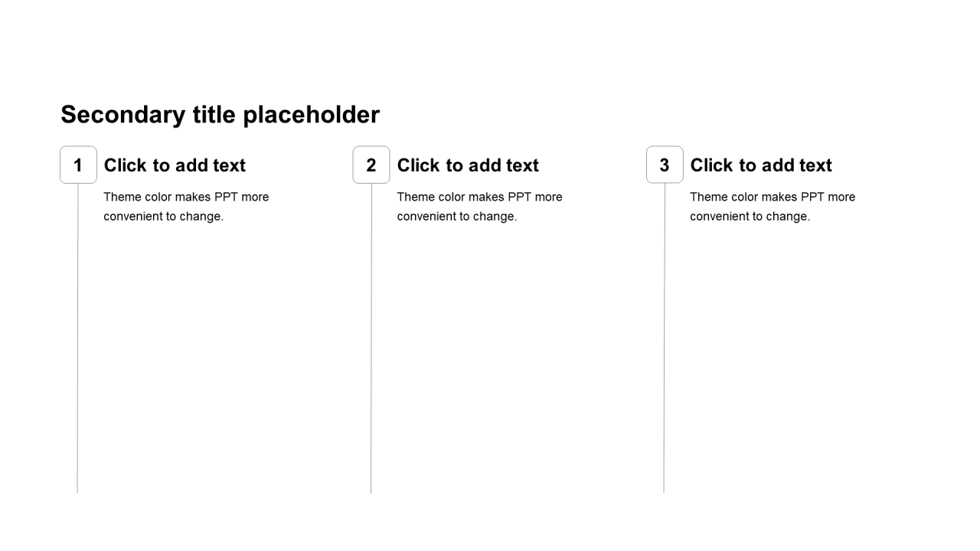Click 'Theme color makes PPT more' under item 1
The height and width of the screenshot is (551, 980).
[x=186, y=197]
